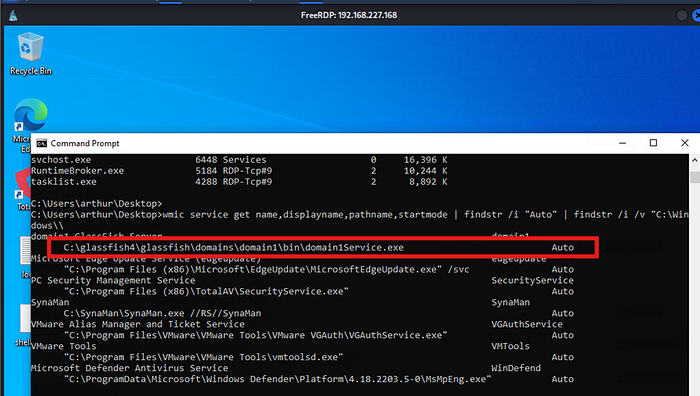This screenshot has height=396, width=700.
Task: Click the RuntimeBroker.exe process row
Action: (239, 171)
